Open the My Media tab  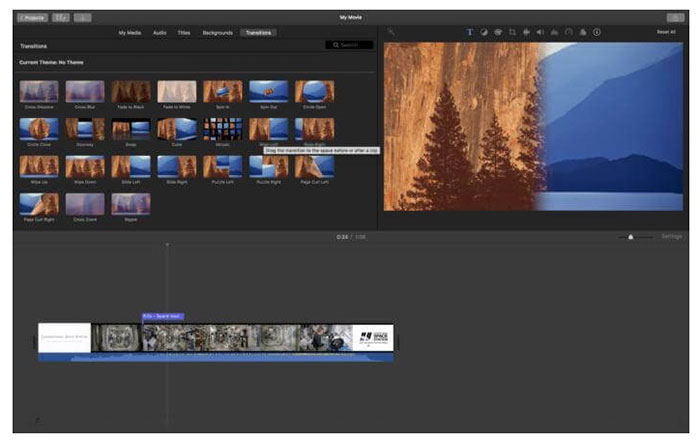pyautogui.click(x=130, y=33)
